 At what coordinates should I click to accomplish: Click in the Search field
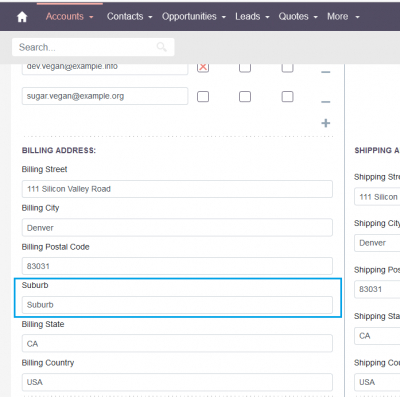(93, 47)
